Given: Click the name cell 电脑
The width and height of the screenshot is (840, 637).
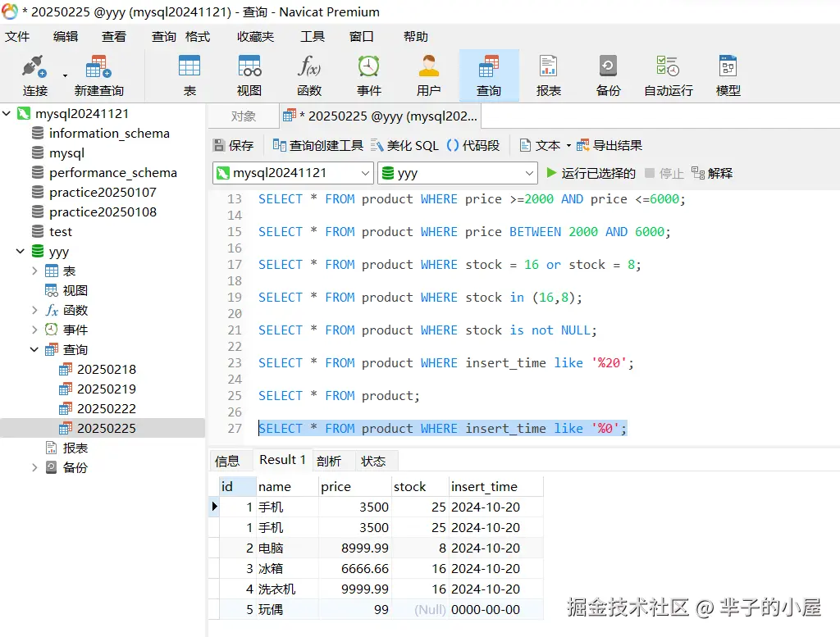Looking at the screenshot, I should pyautogui.click(x=287, y=548).
